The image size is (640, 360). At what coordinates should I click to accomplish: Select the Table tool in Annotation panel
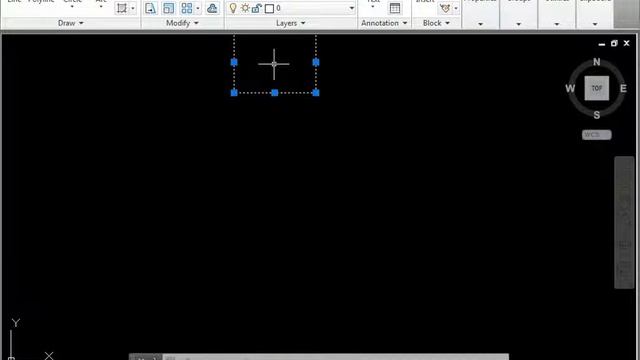point(395,8)
